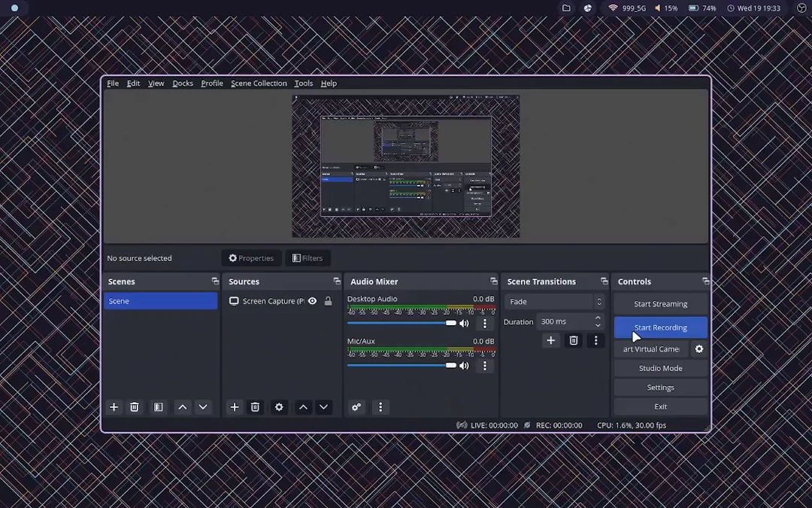Add a new scene with the plus icon
Screen dimensions: 812x508
pyautogui.click(x=114, y=407)
